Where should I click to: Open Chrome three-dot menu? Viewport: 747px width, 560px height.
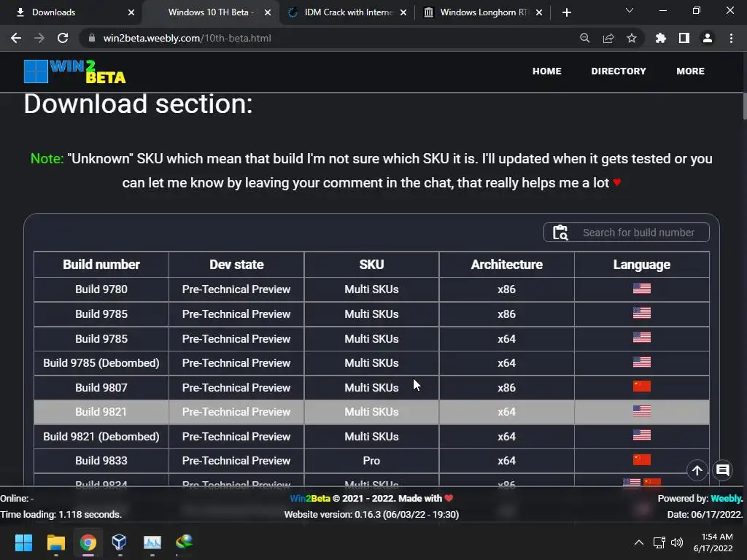click(x=731, y=38)
